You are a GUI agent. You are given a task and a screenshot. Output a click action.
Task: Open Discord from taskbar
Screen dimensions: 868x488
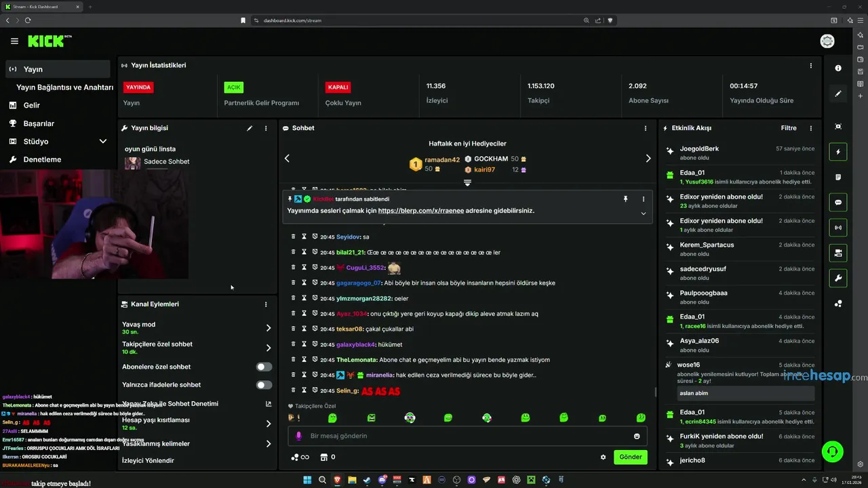[382, 480]
